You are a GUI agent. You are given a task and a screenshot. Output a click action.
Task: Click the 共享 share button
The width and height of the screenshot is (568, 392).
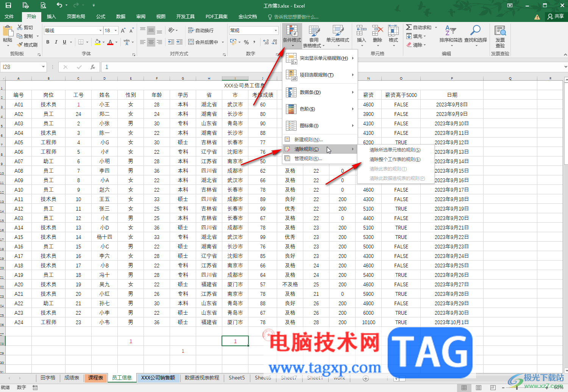point(556,17)
